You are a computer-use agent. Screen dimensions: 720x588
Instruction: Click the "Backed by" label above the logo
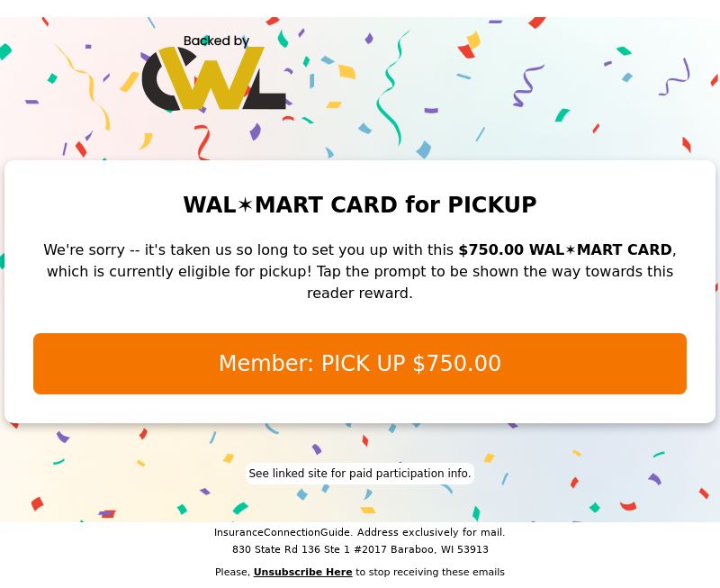pyautogui.click(x=216, y=41)
